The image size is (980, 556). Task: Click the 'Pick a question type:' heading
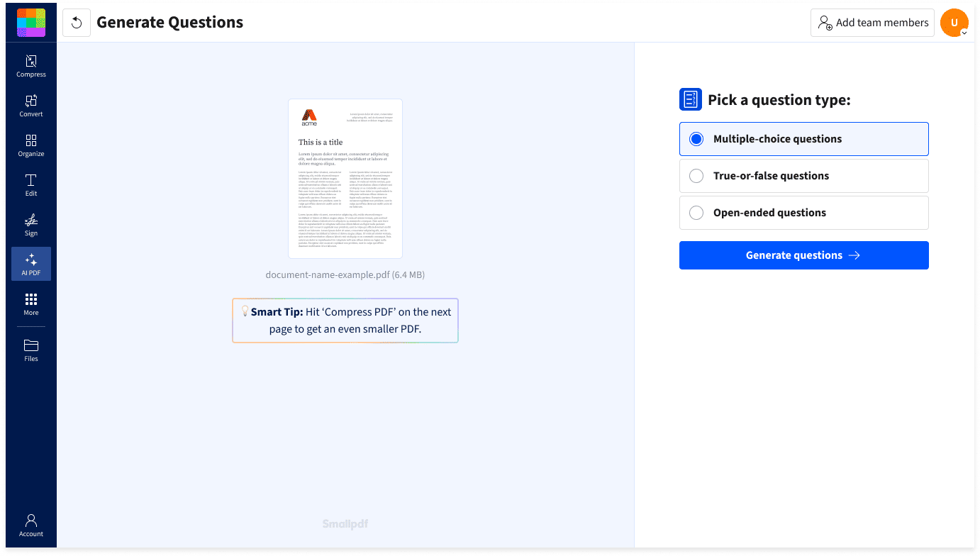779,100
